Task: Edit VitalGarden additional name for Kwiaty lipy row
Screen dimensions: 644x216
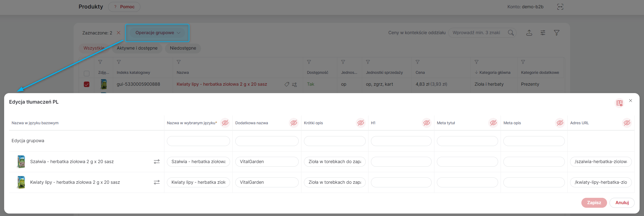Action: point(267,182)
